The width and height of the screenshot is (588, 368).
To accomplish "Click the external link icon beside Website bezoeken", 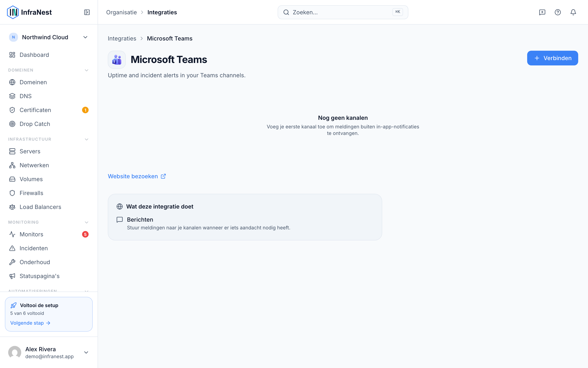I will click(x=163, y=176).
